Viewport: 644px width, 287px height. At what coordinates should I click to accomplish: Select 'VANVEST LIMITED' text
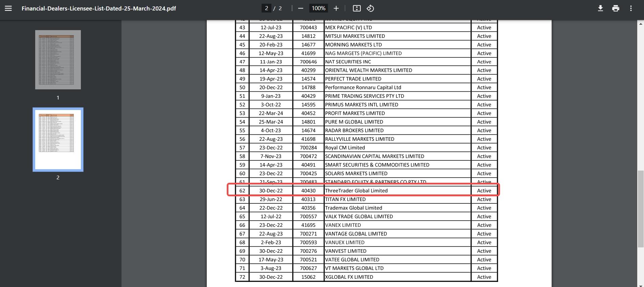coord(346,251)
